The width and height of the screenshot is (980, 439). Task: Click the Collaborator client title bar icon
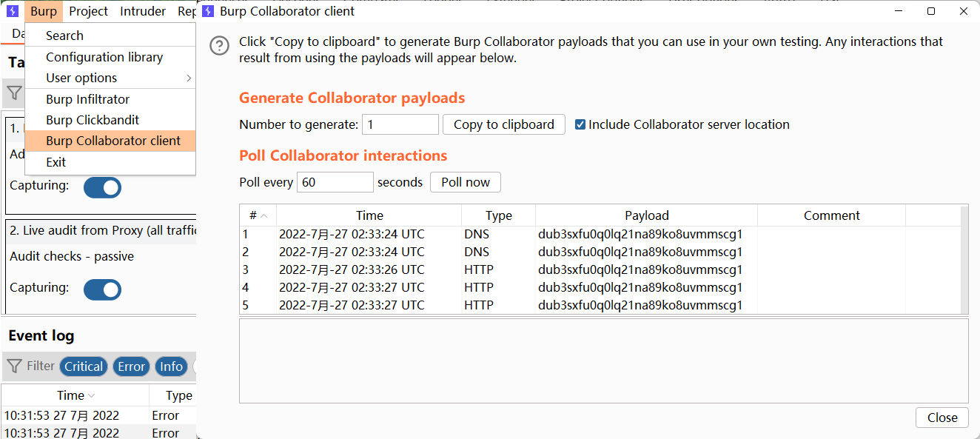coord(208,11)
